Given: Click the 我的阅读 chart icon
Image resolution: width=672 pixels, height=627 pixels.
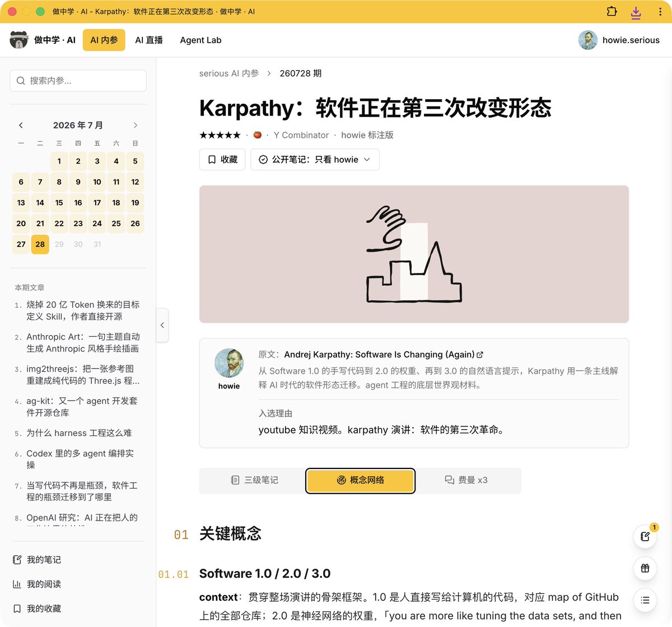Looking at the screenshot, I should pyautogui.click(x=17, y=584).
